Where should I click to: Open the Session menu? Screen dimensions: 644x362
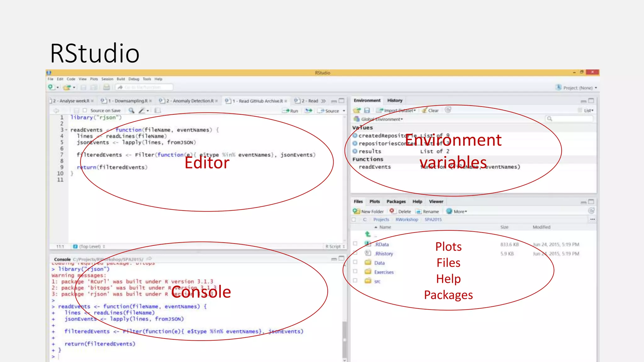107,79
